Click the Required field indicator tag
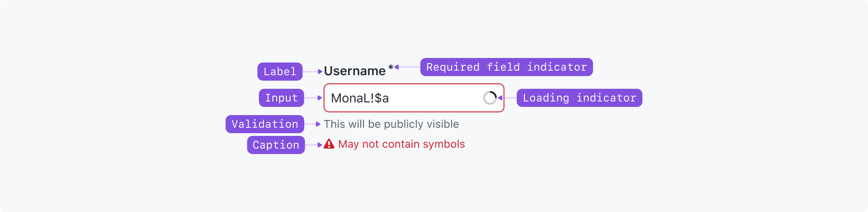868x212 pixels. tap(506, 67)
